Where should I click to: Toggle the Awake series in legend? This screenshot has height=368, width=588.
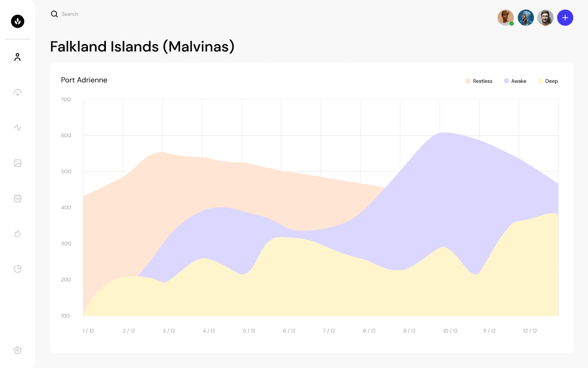(515, 81)
